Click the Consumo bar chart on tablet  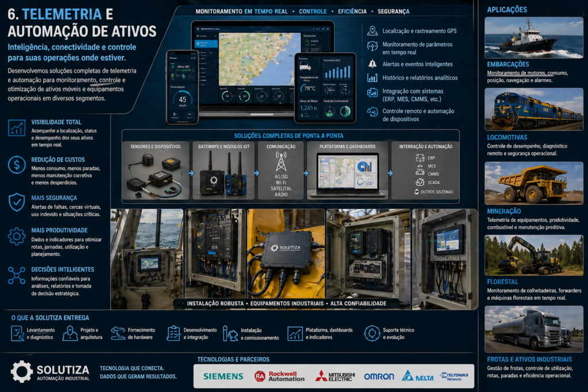338,70
